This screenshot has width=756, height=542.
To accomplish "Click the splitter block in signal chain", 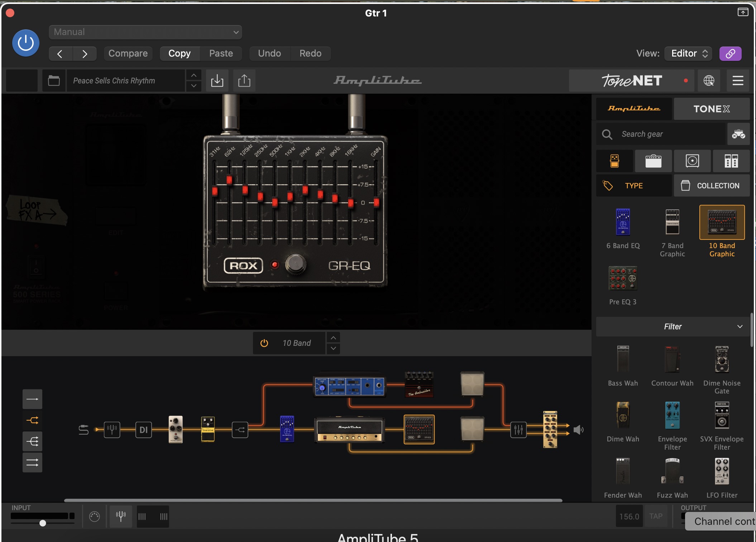I will (240, 430).
